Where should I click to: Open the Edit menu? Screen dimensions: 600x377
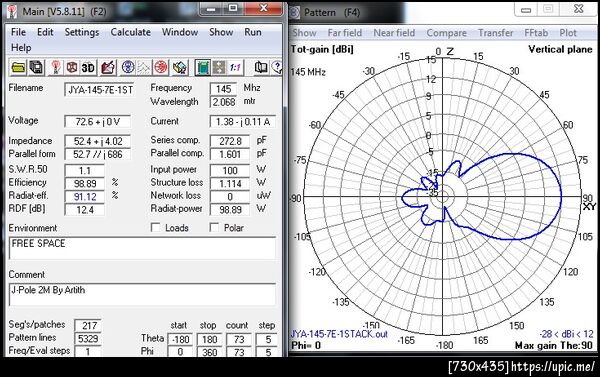(x=45, y=32)
